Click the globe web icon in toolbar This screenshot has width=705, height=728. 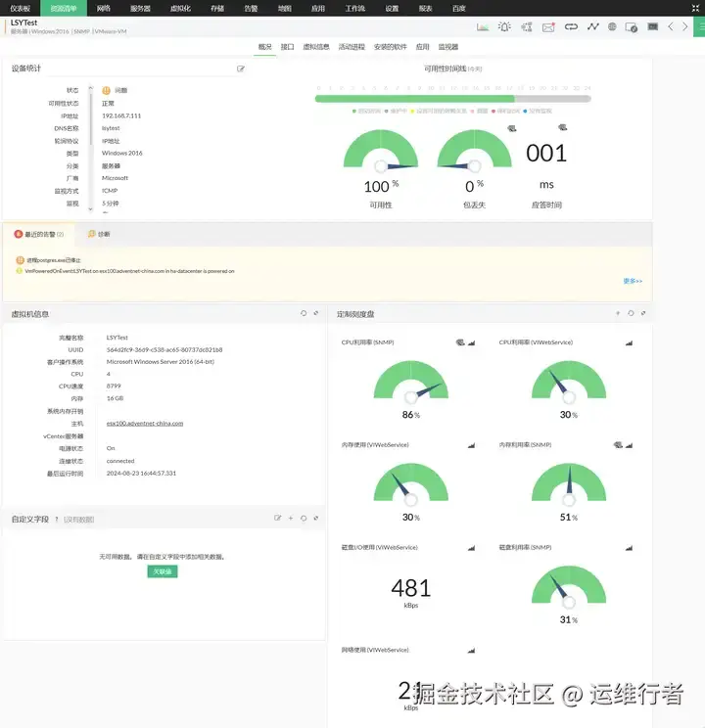(612, 27)
